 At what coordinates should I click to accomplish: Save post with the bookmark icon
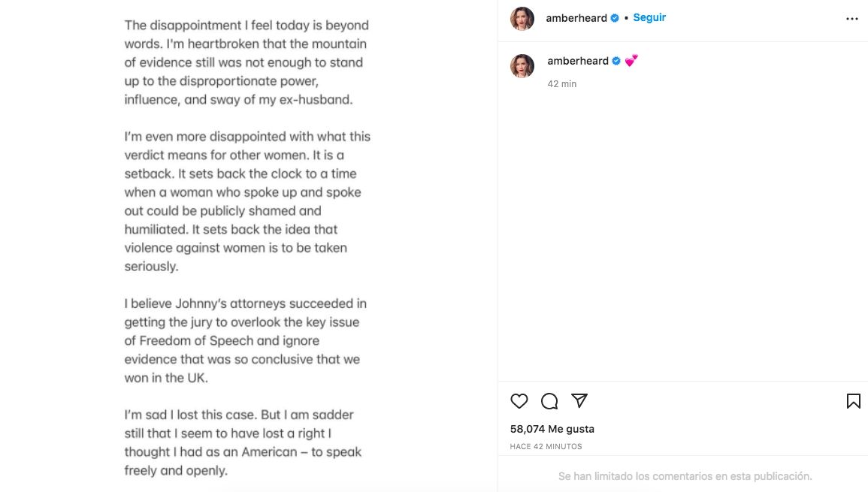click(853, 401)
